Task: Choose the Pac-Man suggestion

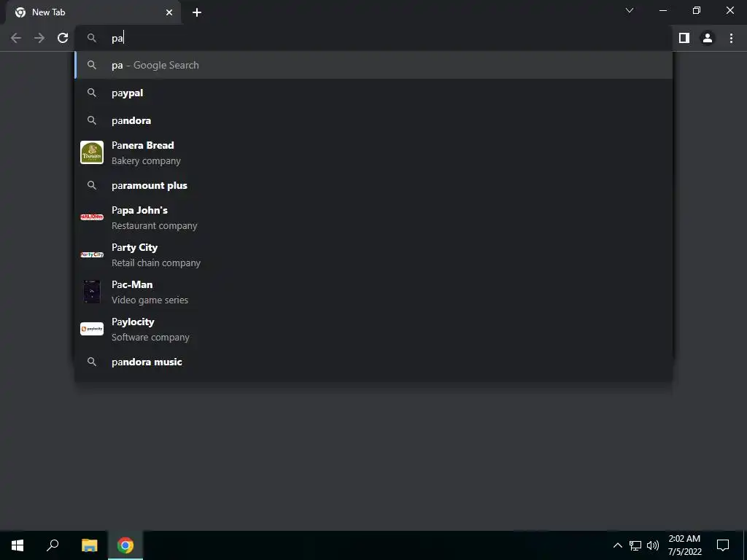Action: [374, 292]
